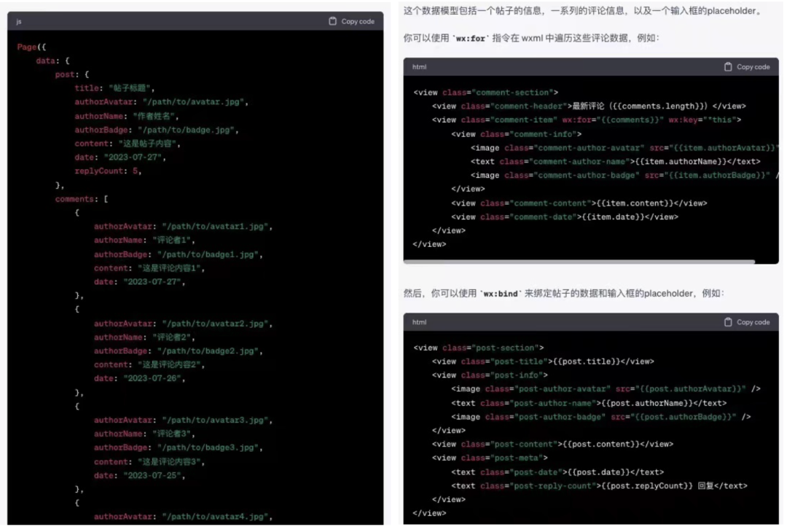Click the opening view class="comment-section" line
The image size is (787, 532).
[x=486, y=93]
